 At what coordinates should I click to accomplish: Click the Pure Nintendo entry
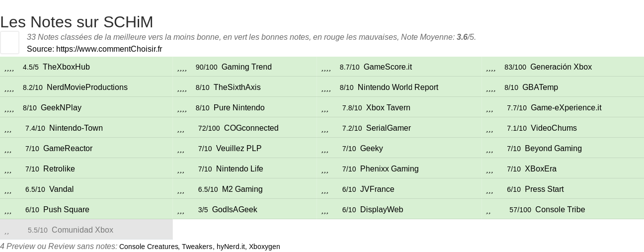[x=239, y=108]
